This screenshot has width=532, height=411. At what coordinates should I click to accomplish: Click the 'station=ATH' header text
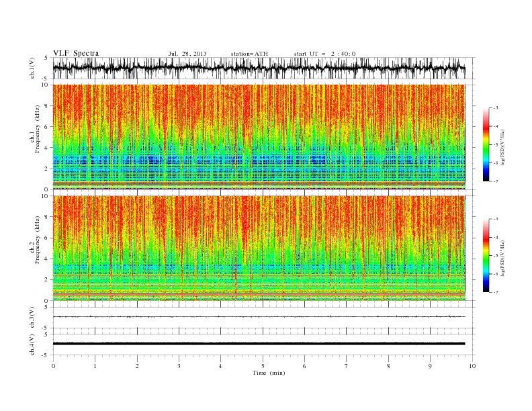pyautogui.click(x=249, y=54)
